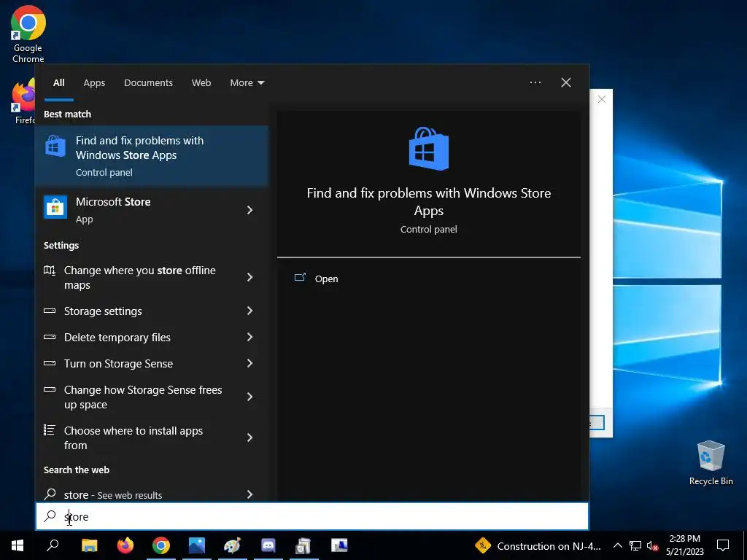The width and height of the screenshot is (747, 560).
Task: Switch to the All search tab
Action: click(x=59, y=83)
